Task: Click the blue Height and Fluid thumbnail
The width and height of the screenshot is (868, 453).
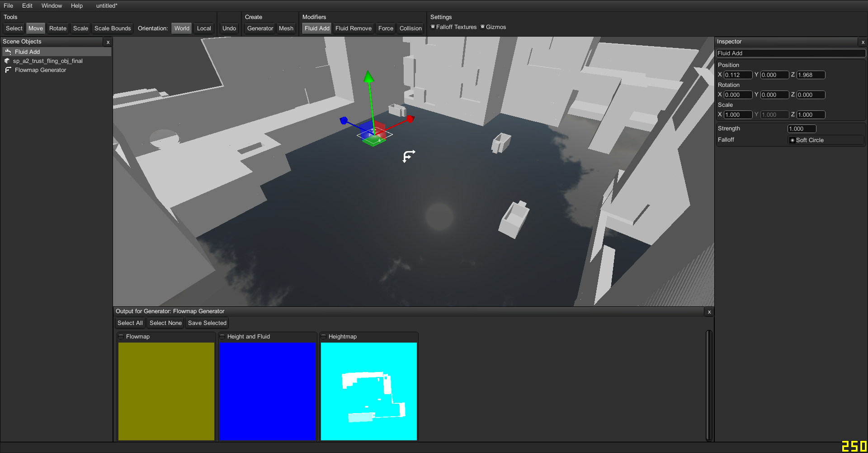Action: 267,391
